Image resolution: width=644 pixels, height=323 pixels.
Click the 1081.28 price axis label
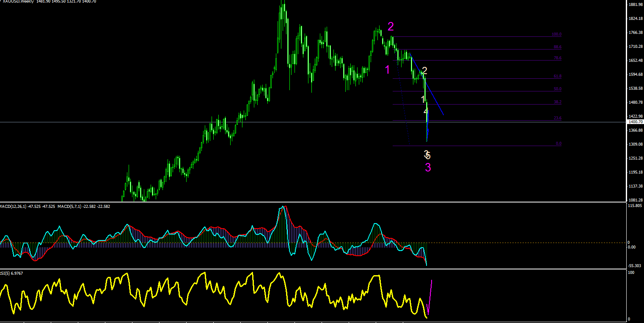636,200
